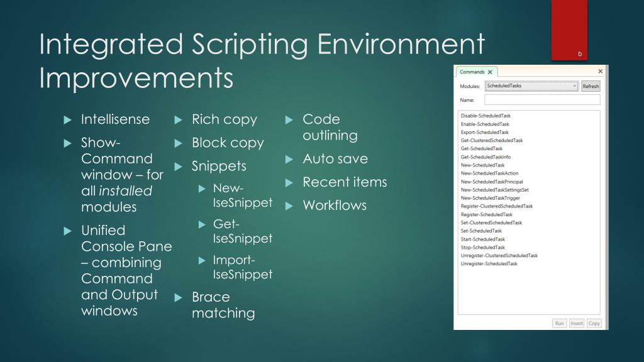
Task: Click the Code outlining bullet
Action: [x=330, y=127]
